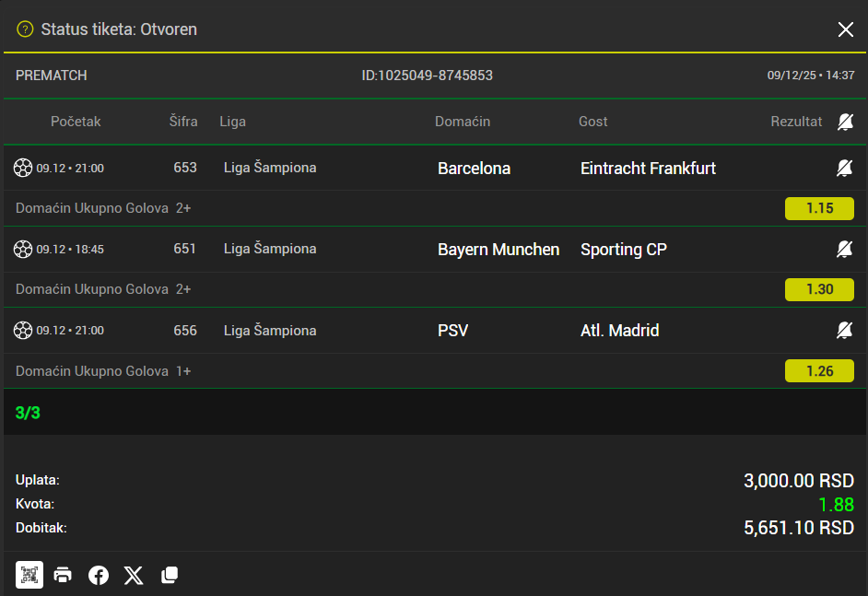Viewport: 868px width, 596px height.
Task: Click the ticket ID number
Action: click(428, 76)
